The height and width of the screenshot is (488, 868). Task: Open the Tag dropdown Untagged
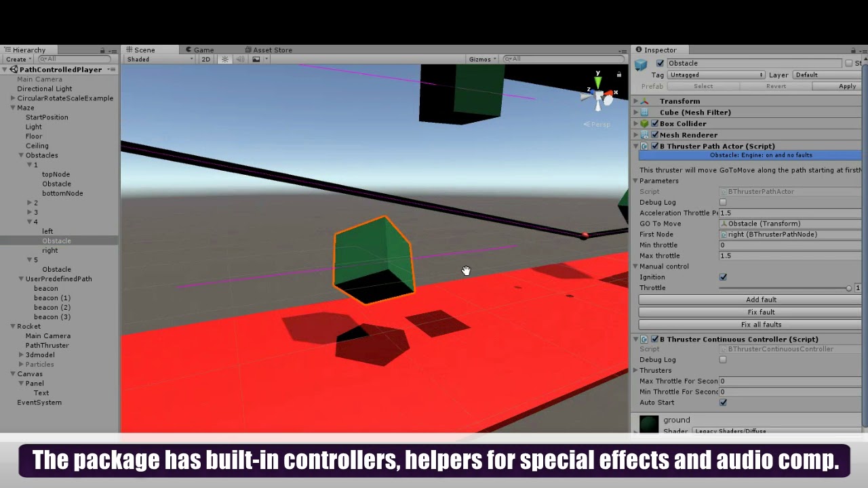coord(716,75)
